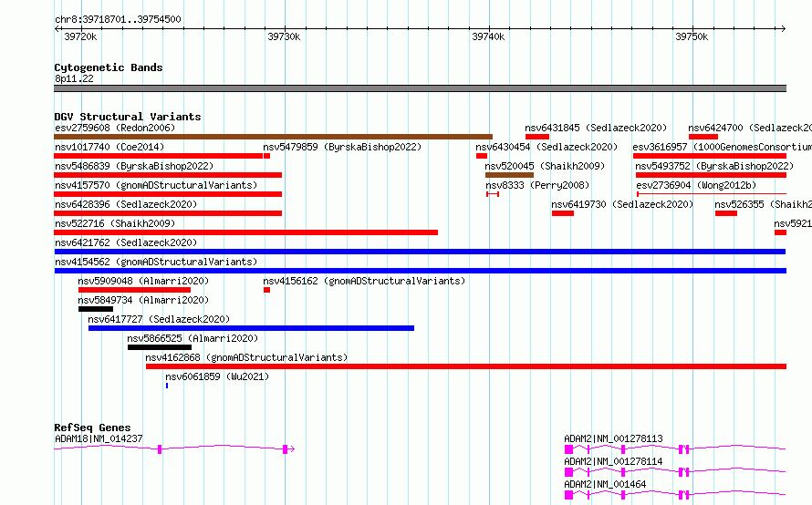The image size is (812, 505).
Task: Select ADAM2|NM_001278113 transcript label
Action: [x=614, y=438]
